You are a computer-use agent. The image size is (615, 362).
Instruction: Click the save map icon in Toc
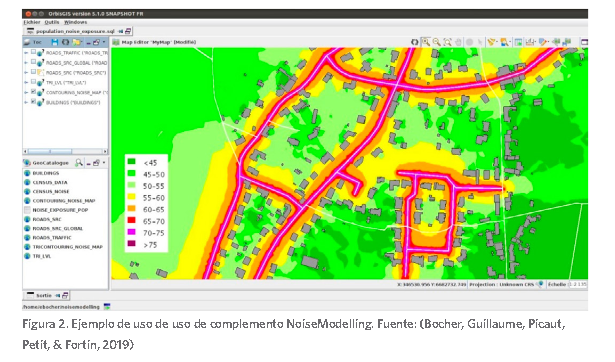click(x=55, y=42)
